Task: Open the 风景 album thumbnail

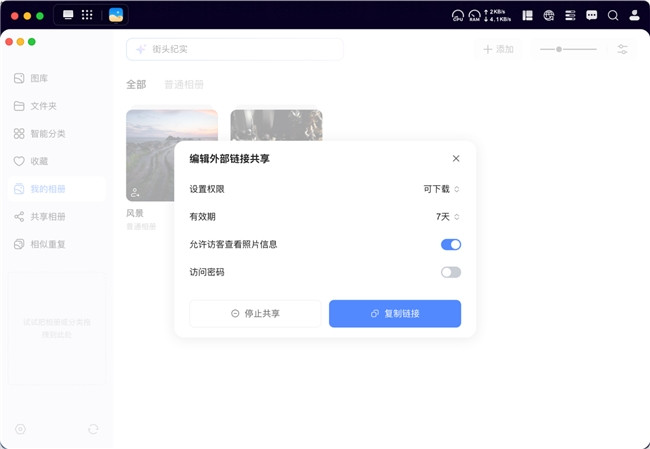Action: pyautogui.click(x=172, y=155)
